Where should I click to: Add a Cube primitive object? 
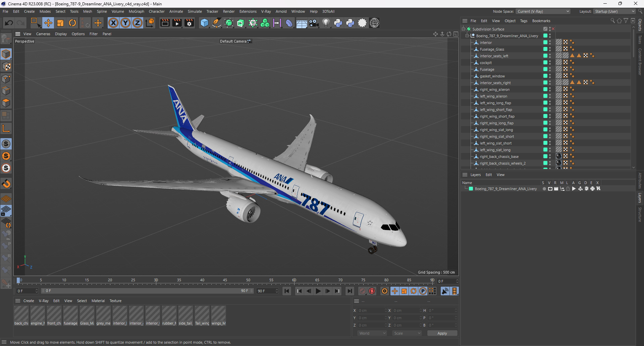[x=204, y=23]
